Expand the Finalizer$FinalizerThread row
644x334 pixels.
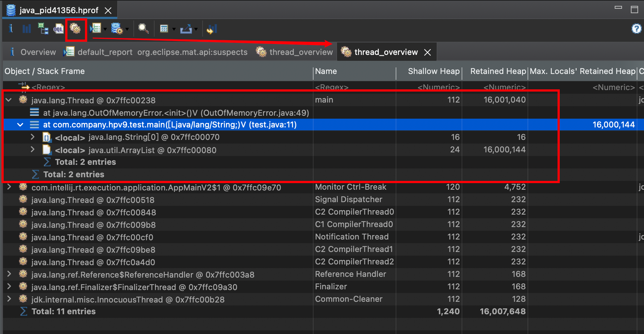[x=9, y=286]
